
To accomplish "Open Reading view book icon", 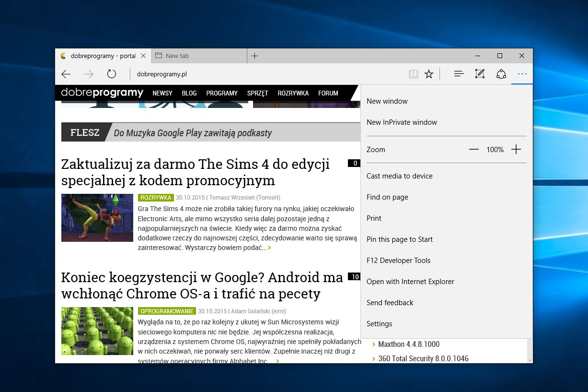I will coord(413,74).
